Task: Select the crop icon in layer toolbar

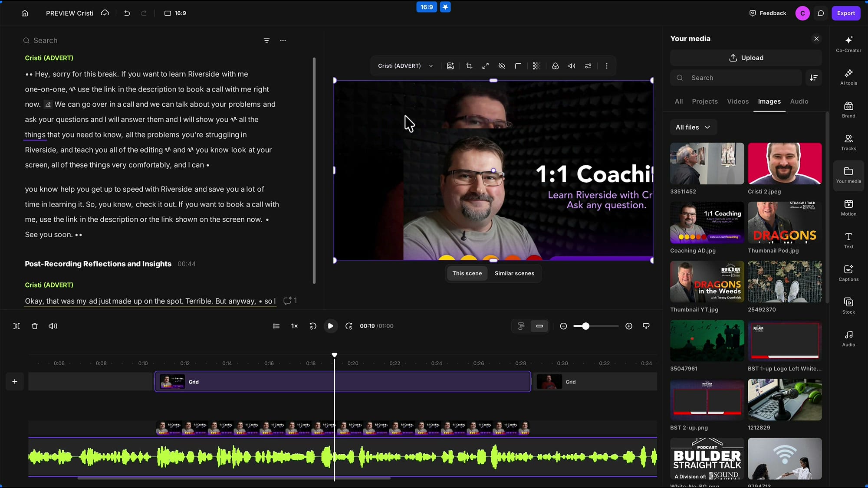Action: click(x=469, y=66)
